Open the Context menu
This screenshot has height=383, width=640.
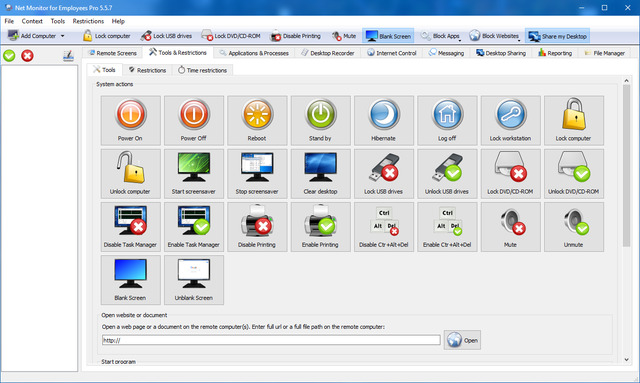coord(32,21)
